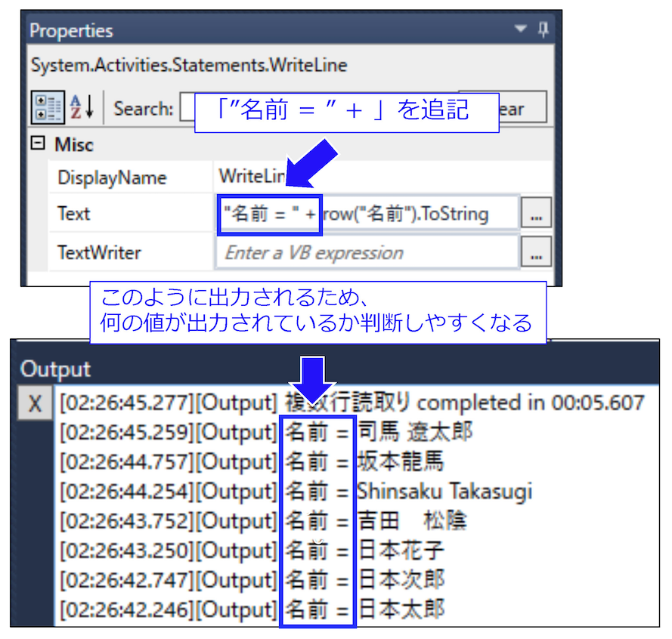The height and width of the screenshot is (639, 672).
Task: Select the output line completed in 00:05.607
Action: tap(351, 403)
